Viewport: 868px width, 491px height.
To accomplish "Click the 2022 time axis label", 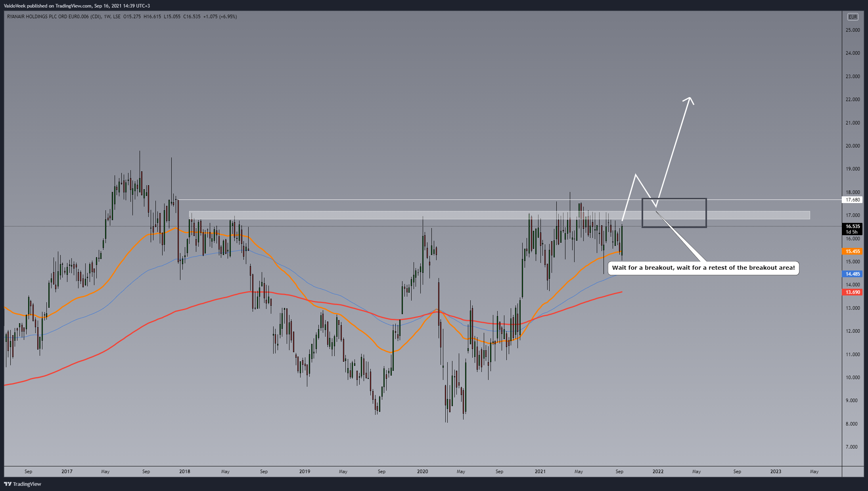I will tap(658, 472).
